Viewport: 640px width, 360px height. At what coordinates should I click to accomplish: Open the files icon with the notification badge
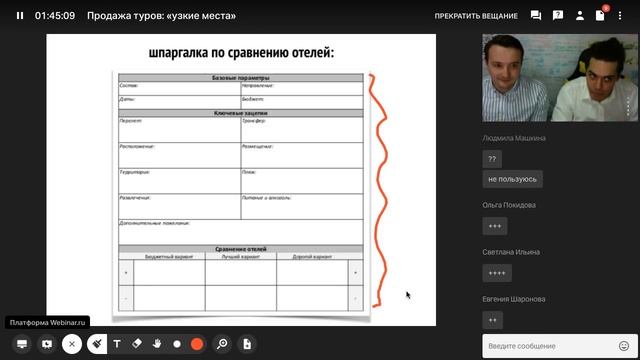[x=600, y=16]
